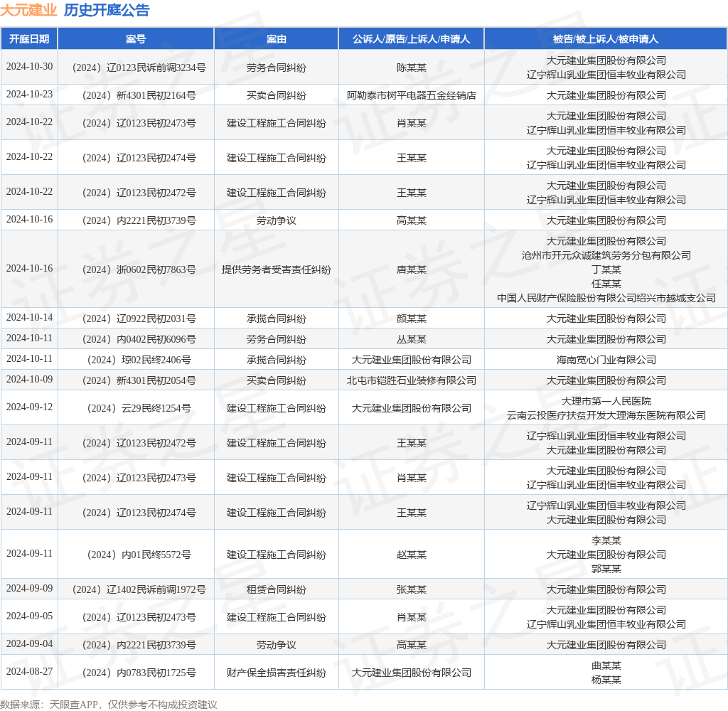
Task: Click case number (2024)辽0922民初2031号
Action: (x=139, y=319)
